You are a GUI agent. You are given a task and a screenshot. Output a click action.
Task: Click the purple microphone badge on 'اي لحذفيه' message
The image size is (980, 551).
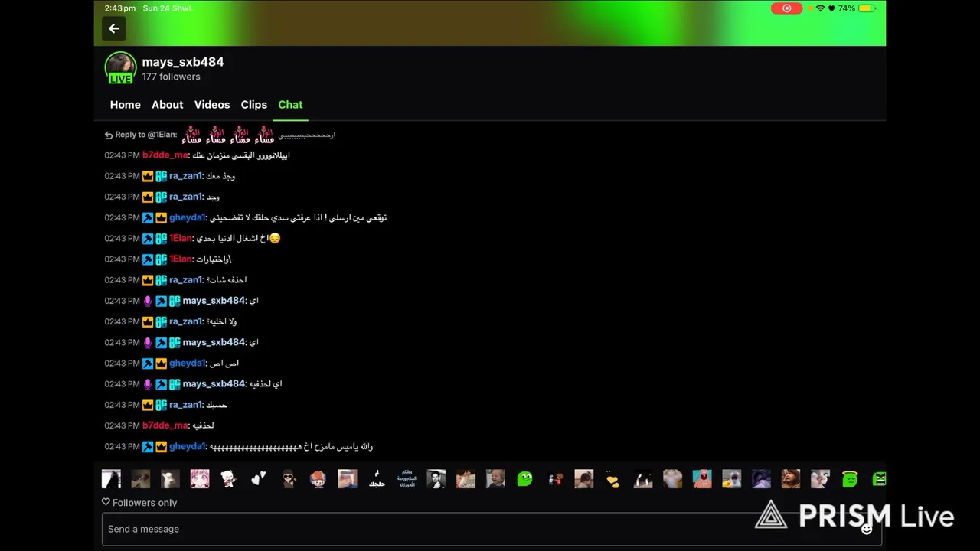click(148, 384)
